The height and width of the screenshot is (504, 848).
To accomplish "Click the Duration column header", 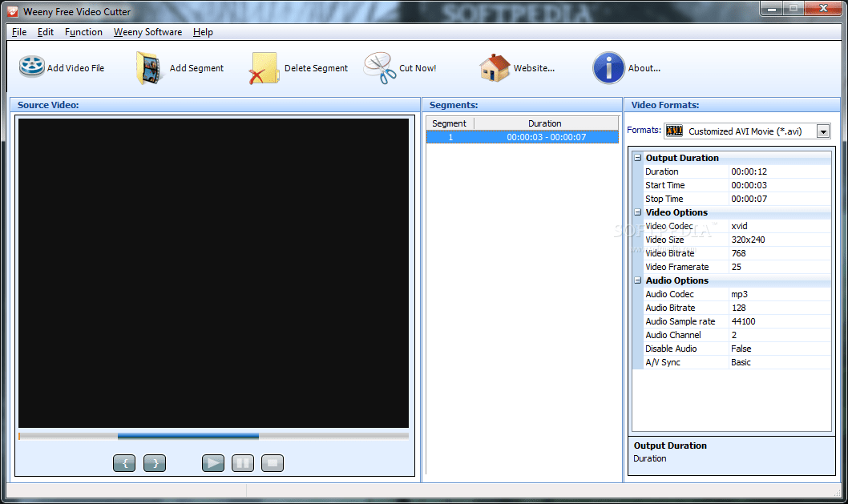I will point(546,123).
